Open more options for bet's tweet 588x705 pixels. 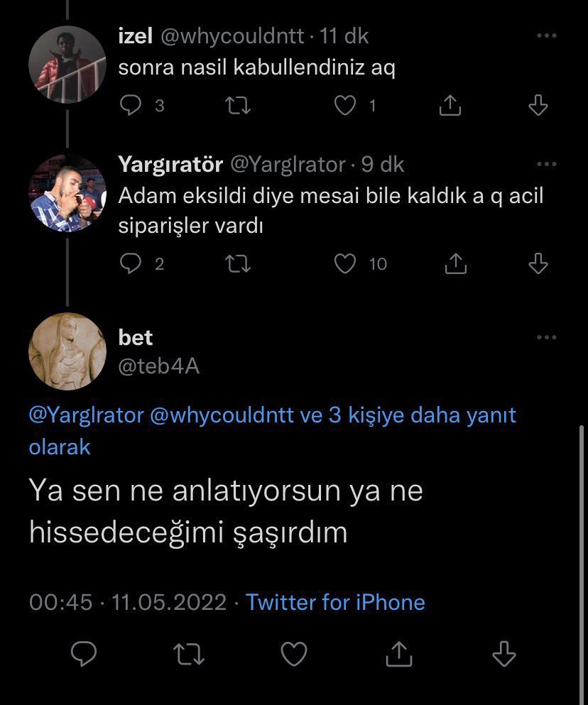(546, 337)
